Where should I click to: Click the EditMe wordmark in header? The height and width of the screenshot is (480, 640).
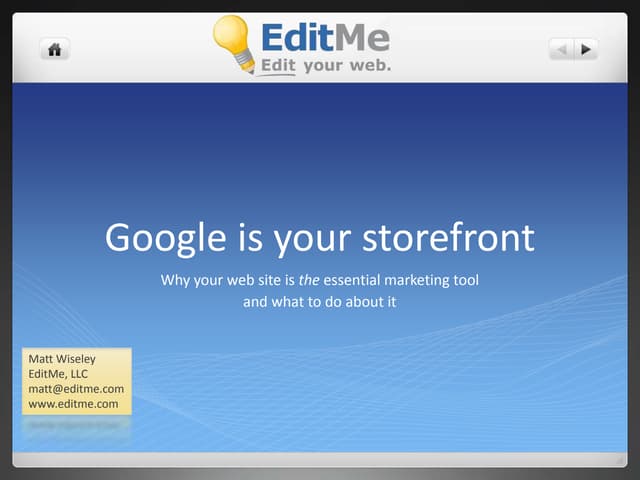[325, 37]
